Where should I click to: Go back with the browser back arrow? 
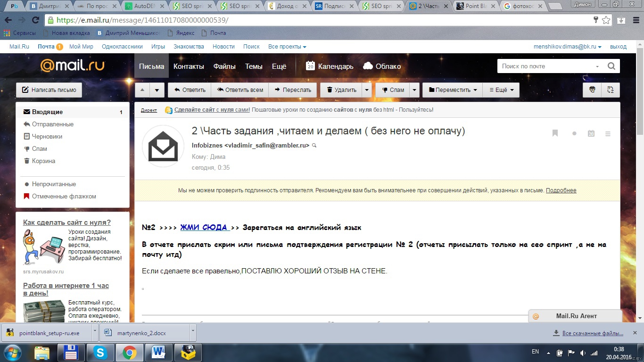pos(8,20)
